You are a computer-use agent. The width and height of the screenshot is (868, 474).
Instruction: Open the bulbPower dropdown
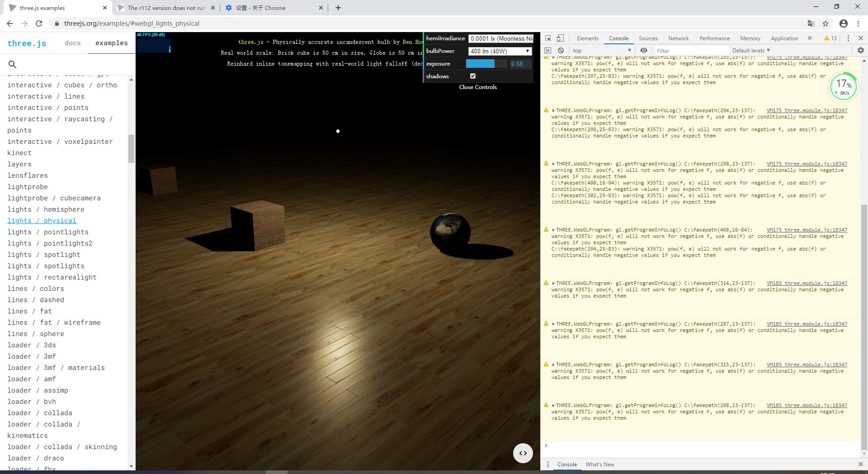(500, 51)
